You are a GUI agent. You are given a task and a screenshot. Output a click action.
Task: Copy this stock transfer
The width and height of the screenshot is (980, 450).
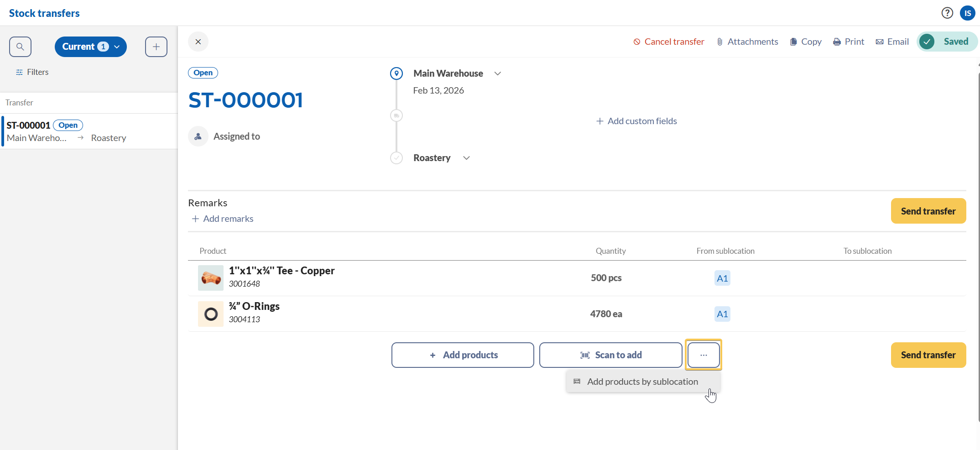805,42
